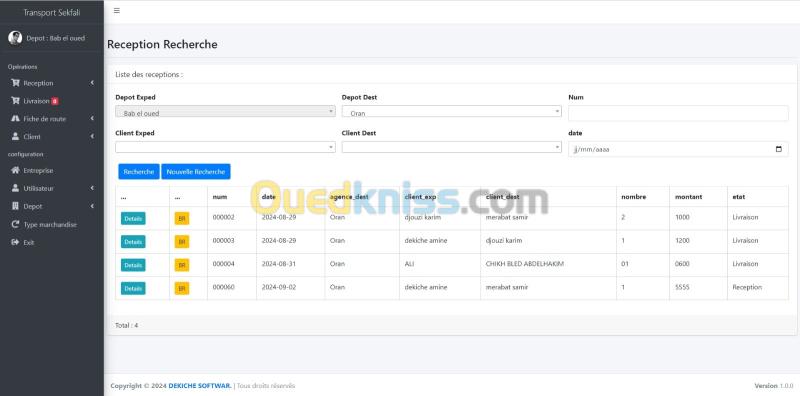
Task: Click the Reception cart icon
Action: 15,83
